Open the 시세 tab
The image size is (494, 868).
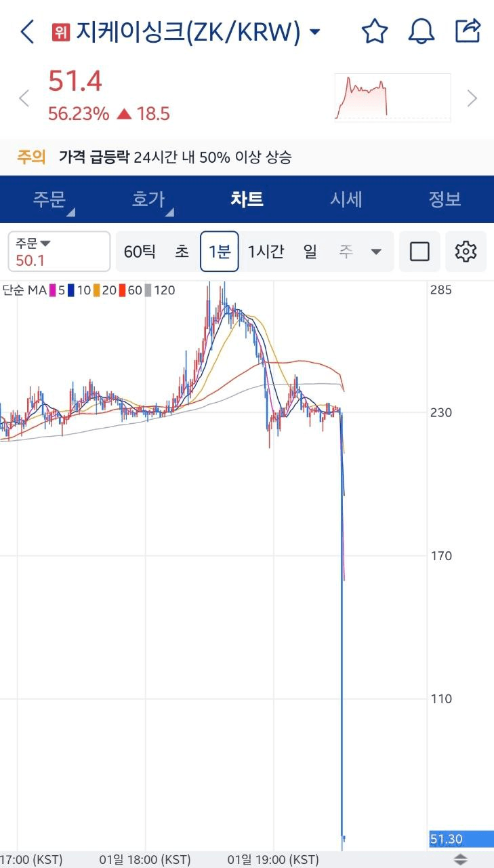(346, 199)
